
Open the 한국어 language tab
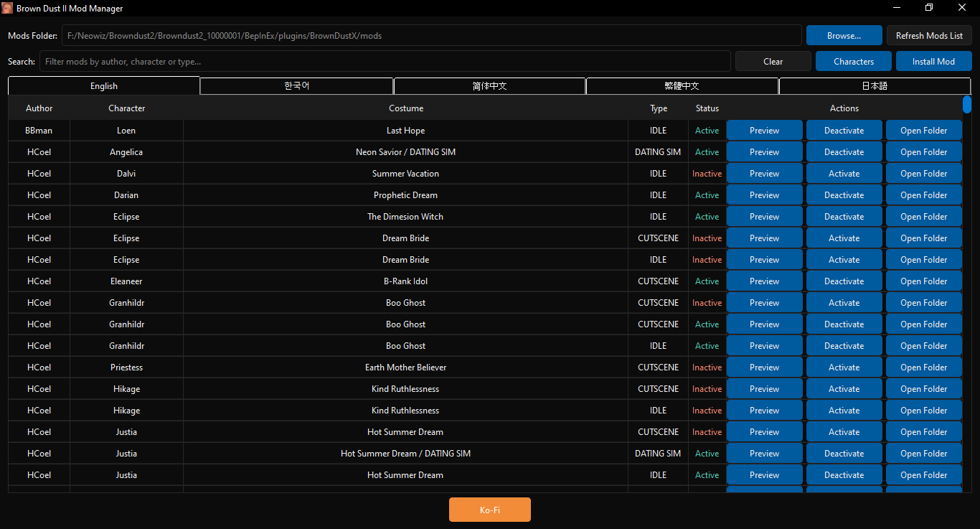coord(296,85)
